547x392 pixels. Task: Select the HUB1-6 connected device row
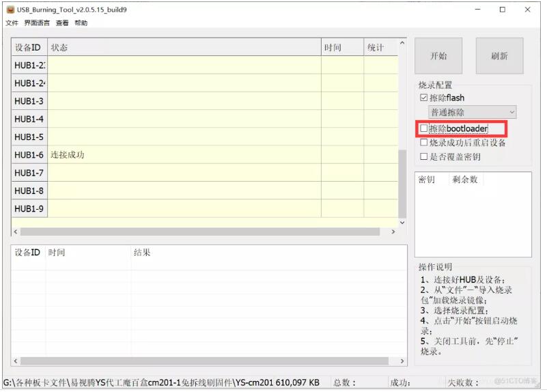pos(184,155)
